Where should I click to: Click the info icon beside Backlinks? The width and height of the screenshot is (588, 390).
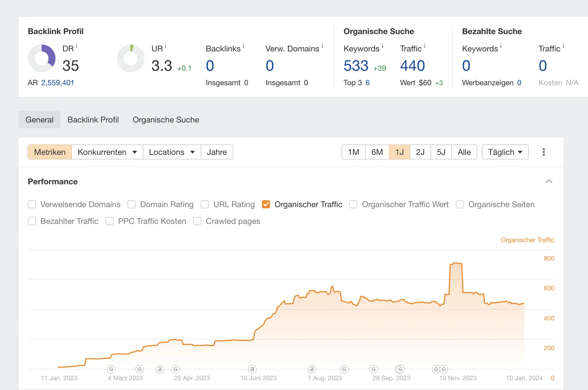pos(243,46)
